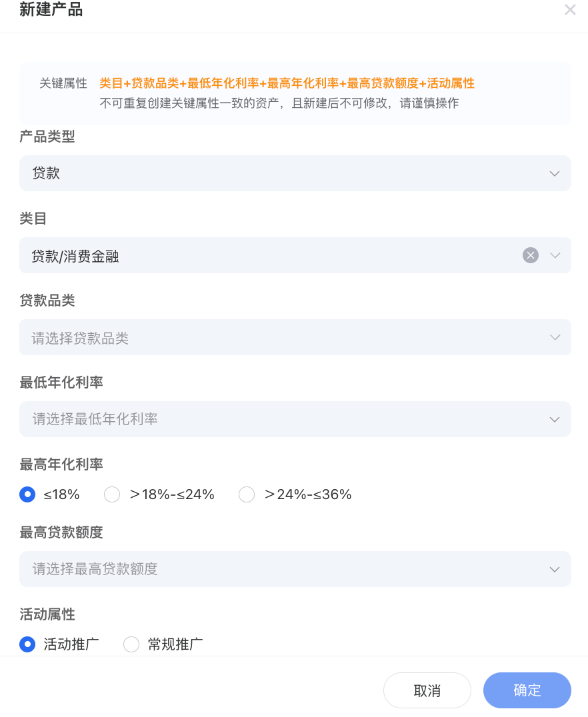
Task: Choose the >24%-≤36% rate option
Action: pyautogui.click(x=247, y=494)
